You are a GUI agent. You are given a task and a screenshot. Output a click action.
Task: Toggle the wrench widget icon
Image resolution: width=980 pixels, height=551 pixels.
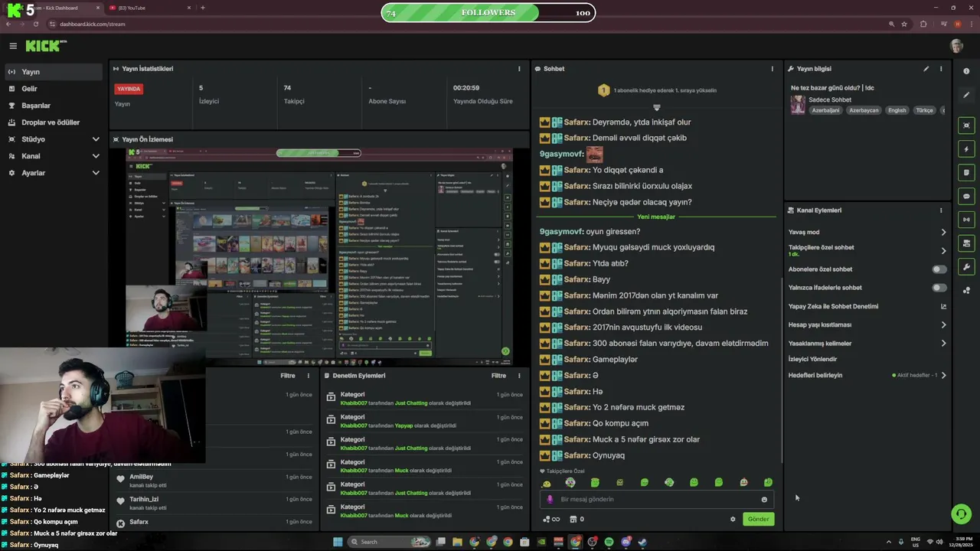tap(966, 267)
